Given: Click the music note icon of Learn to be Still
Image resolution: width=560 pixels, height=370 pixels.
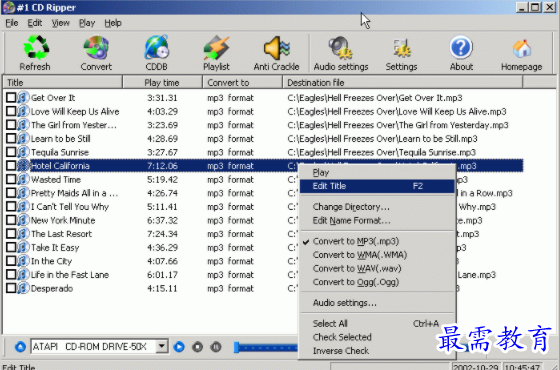Looking at the screenshot, I should (23, 139).
